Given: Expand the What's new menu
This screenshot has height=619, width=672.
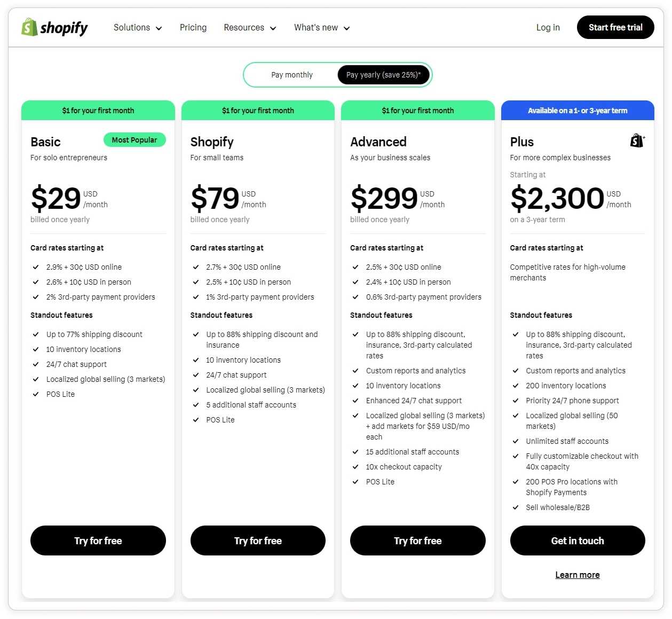Looking at the screenshot, I should pyautogui.click(x=322, y=28).
